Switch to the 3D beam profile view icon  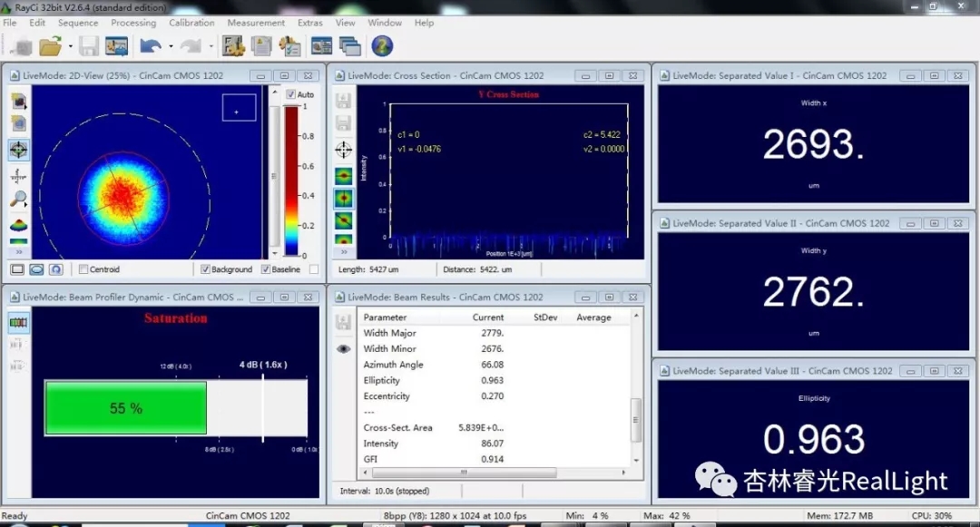pos(18,225)
